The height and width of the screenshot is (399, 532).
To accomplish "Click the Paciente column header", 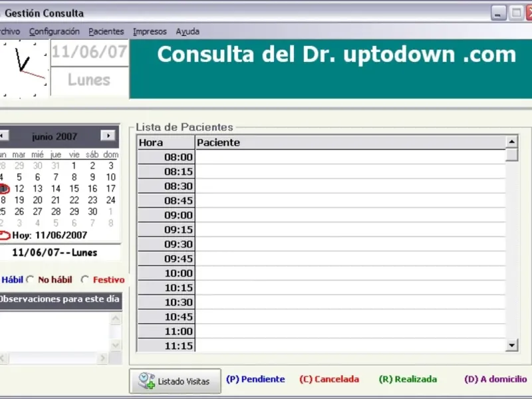I will [x=350, y=142].
